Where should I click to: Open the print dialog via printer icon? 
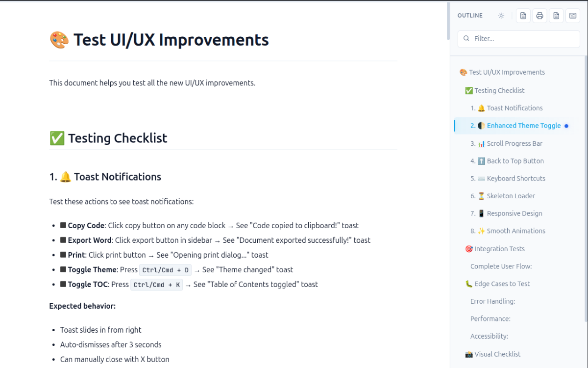(x=539, y=15)
